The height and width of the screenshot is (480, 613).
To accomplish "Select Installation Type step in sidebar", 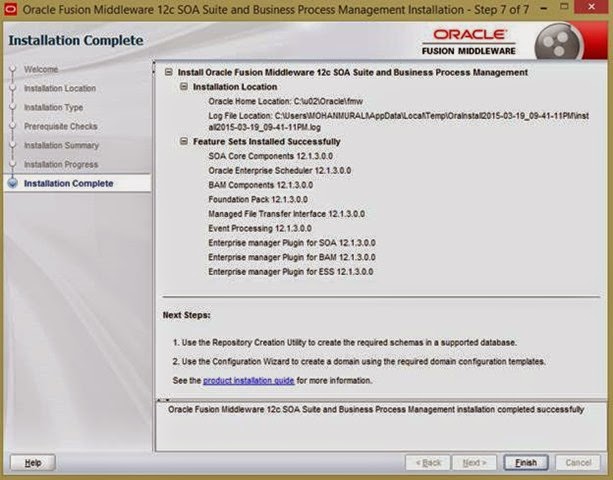I will 54,107.
